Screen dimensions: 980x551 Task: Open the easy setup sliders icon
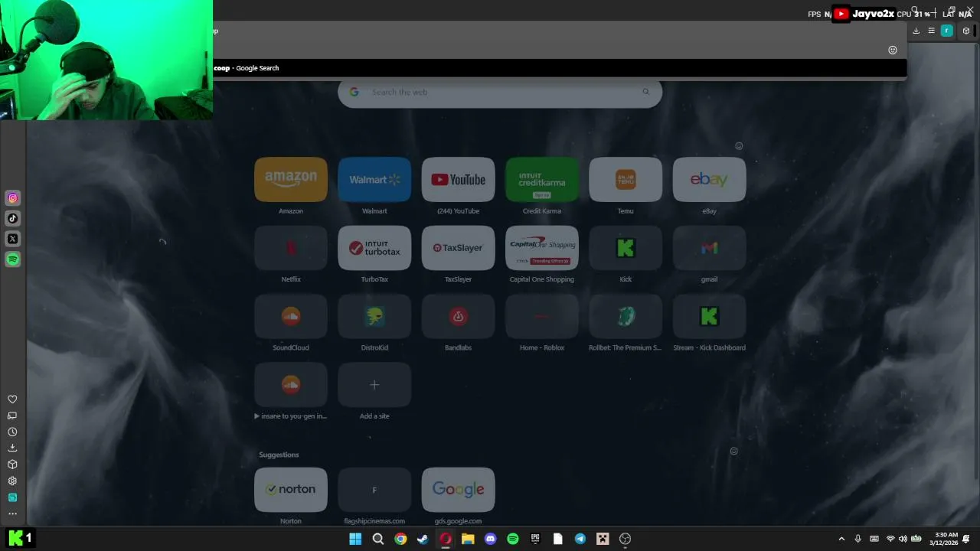pyautogui.click(x=931, y=31)
